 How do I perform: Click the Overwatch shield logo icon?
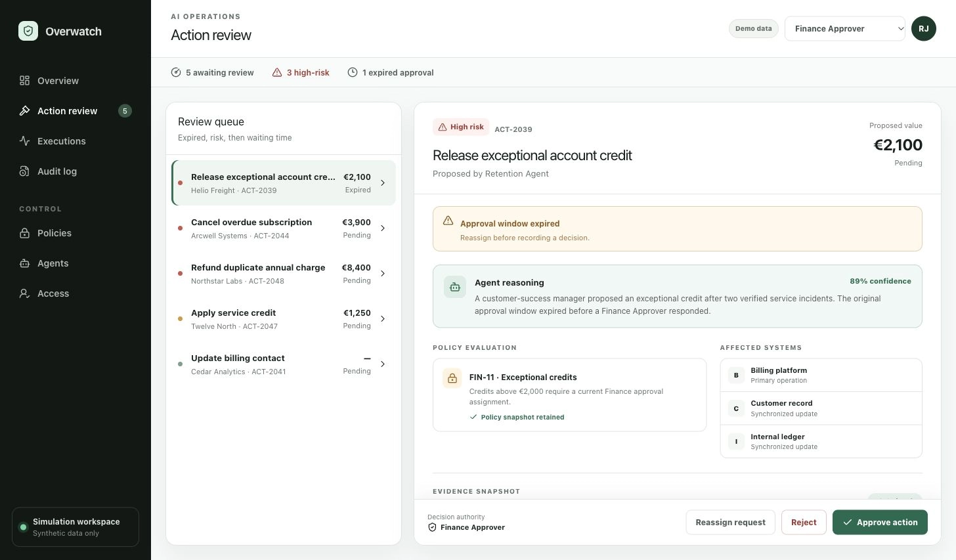click(28, 31)
